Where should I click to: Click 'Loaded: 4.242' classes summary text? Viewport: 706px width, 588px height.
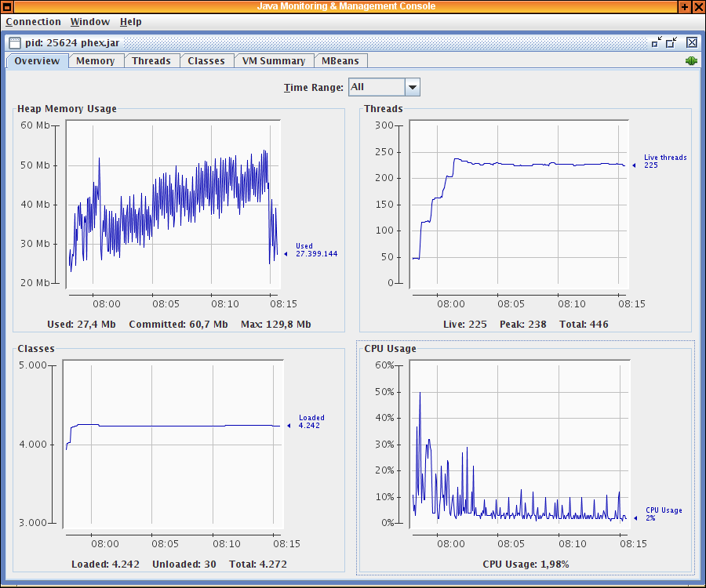pos(105,564)
